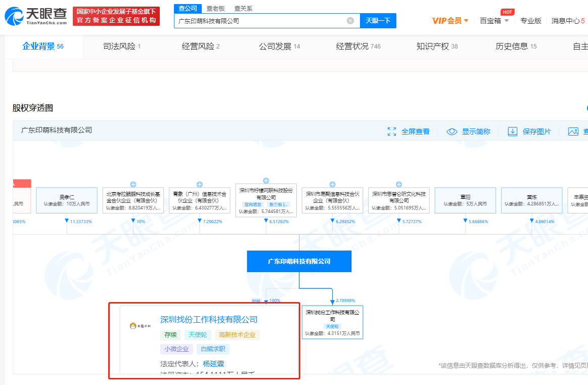Toggle 显示简称 eye icon to show abbreviated names
Viewport: 588px width, 385px height.
point(451,131)
